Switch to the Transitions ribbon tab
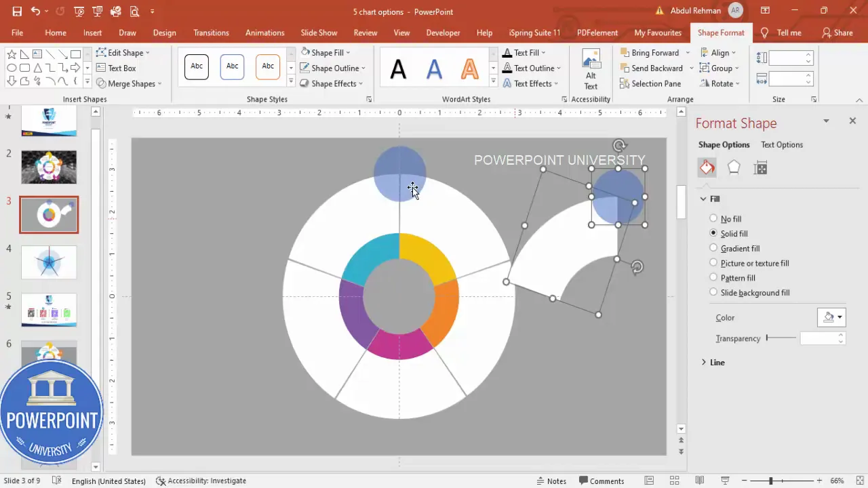 click(x=211, y=33)
